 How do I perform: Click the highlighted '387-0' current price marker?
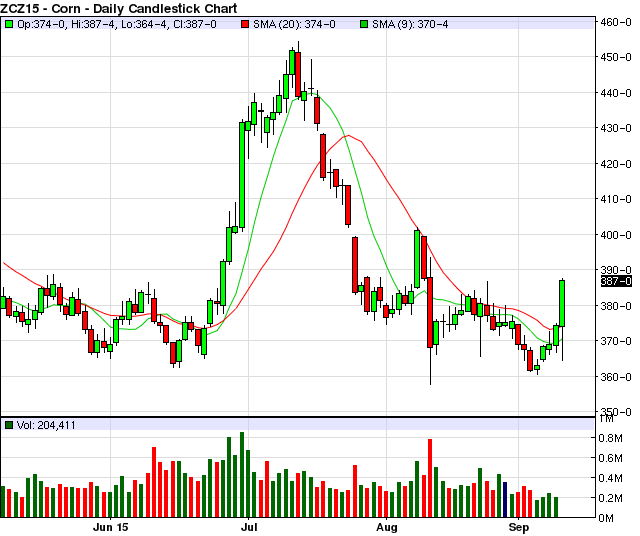tap(616, 281)
